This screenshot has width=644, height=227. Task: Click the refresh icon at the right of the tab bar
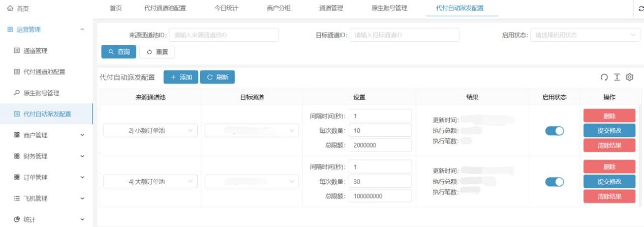point(641,9)
